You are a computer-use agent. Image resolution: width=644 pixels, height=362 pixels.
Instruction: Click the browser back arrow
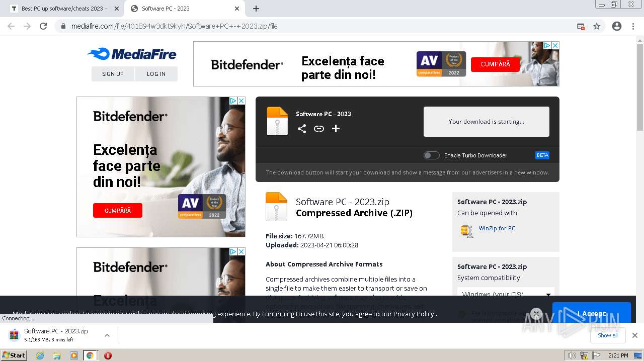(11, 26)
